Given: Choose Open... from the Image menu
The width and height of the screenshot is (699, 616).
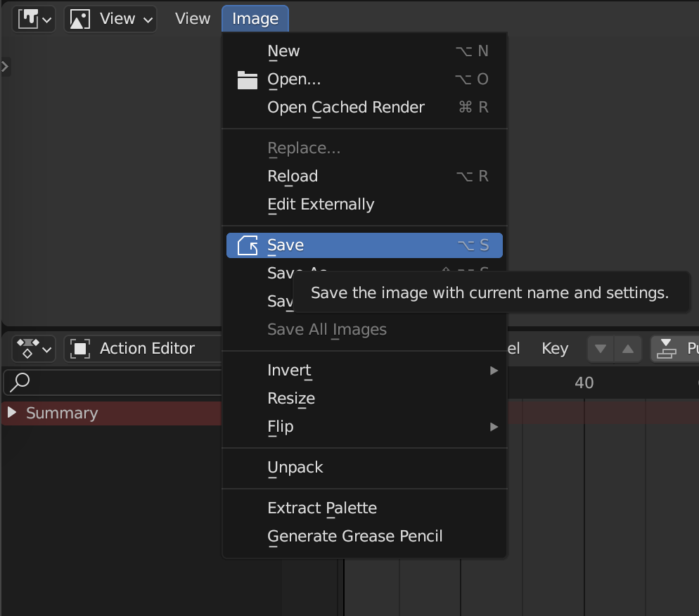Looking at the screenshot, I should [364, 79].
